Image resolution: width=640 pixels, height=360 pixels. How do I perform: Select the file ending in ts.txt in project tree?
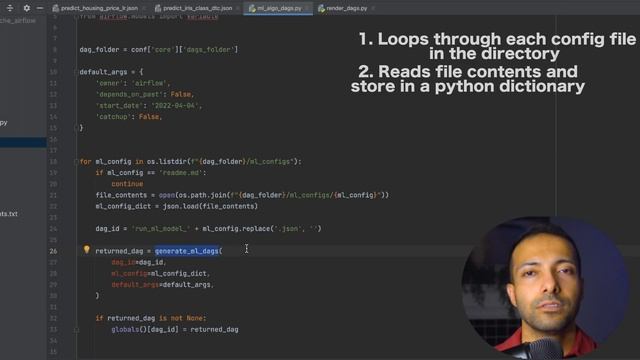coord(9,213)
